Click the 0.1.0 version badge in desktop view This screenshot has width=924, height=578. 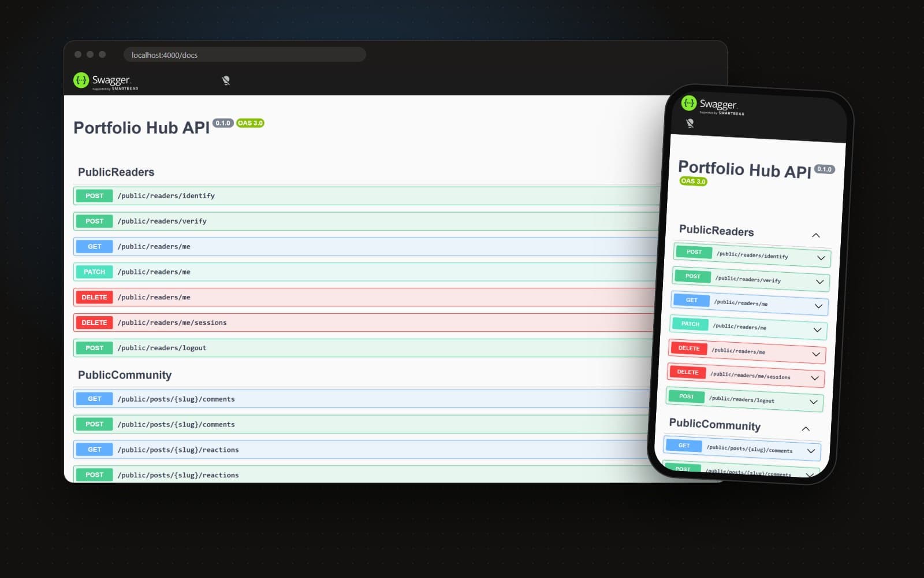tap(223, 123)
